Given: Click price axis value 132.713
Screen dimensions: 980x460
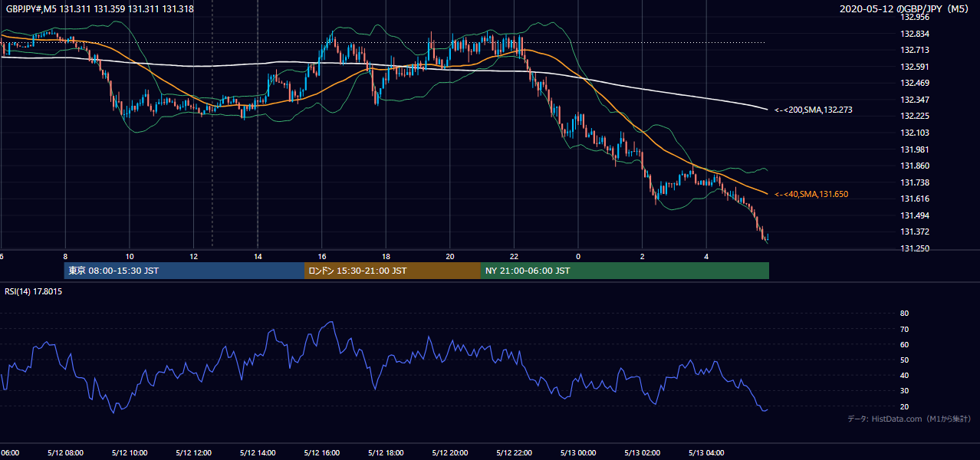Looking at the screenshot, I should tap(915, 50).
